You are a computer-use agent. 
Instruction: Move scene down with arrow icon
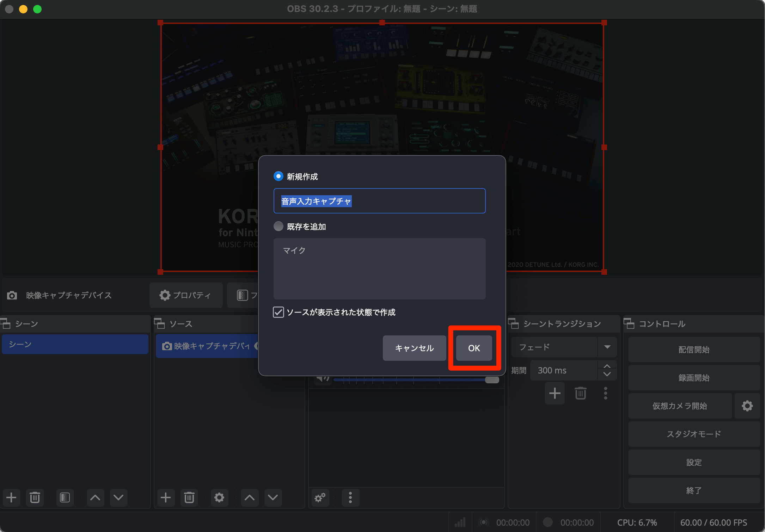(x=119, y=497)
